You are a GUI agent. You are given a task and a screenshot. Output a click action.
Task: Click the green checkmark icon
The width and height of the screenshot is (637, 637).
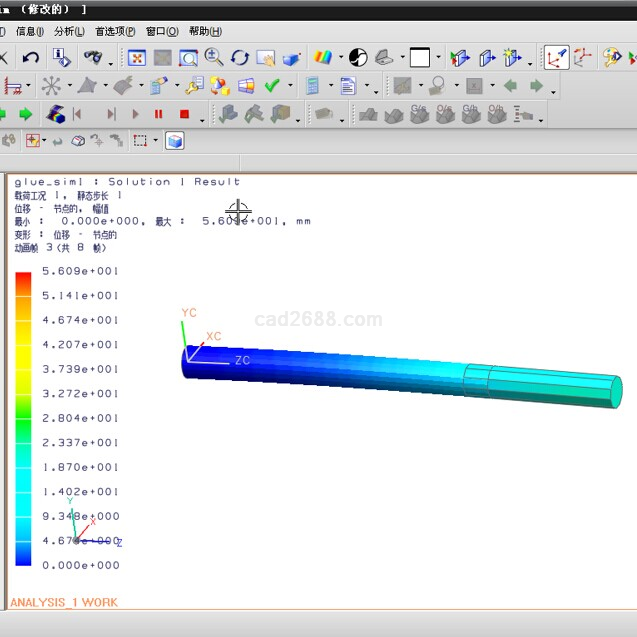(272, 86)
